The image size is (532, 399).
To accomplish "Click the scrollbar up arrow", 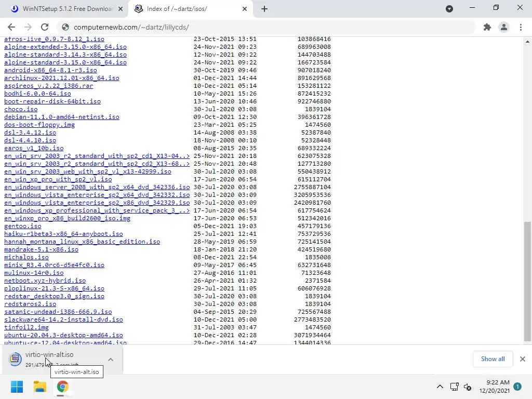I will point(527,42).
